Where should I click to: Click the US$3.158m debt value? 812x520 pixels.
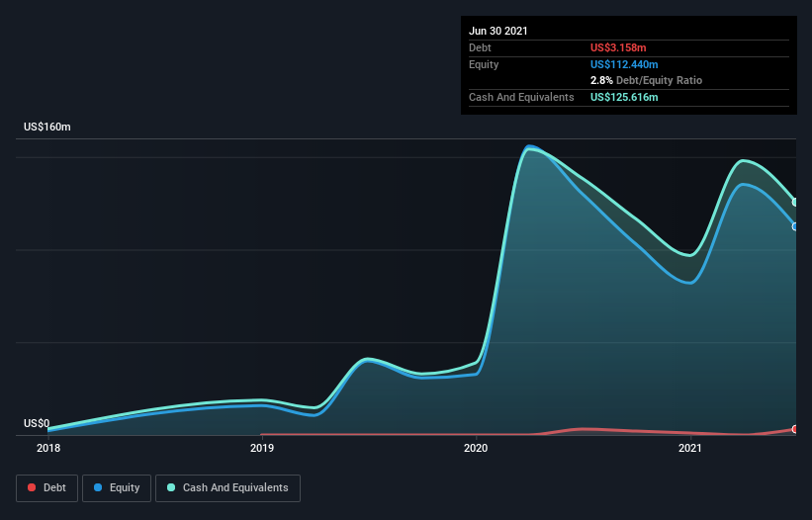[x=618, y=47]
